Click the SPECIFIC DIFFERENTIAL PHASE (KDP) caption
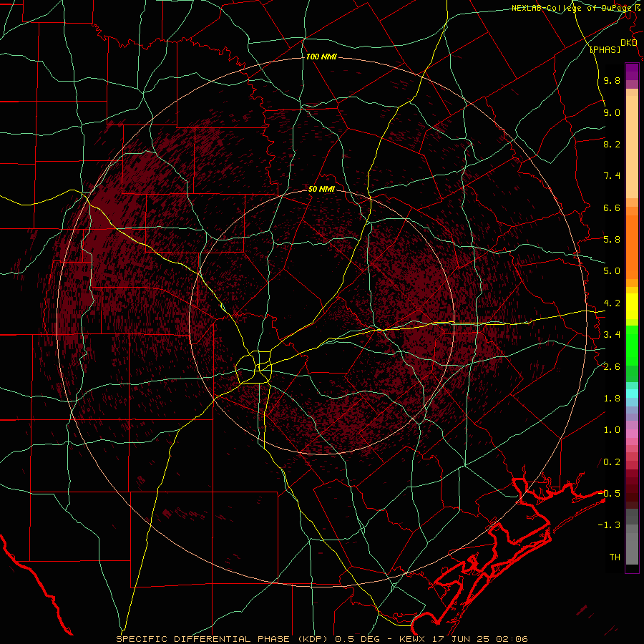The image size is (644, 644). pos(223,639)
